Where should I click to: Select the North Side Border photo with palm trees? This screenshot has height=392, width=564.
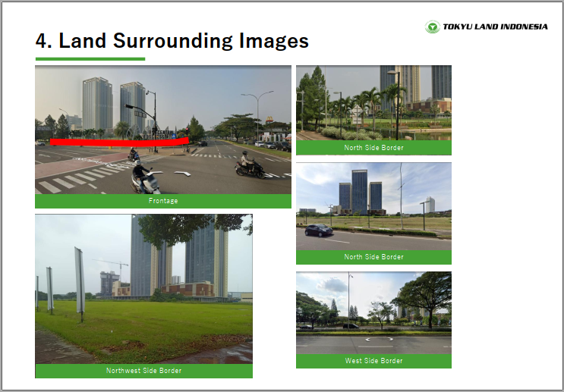373,102
